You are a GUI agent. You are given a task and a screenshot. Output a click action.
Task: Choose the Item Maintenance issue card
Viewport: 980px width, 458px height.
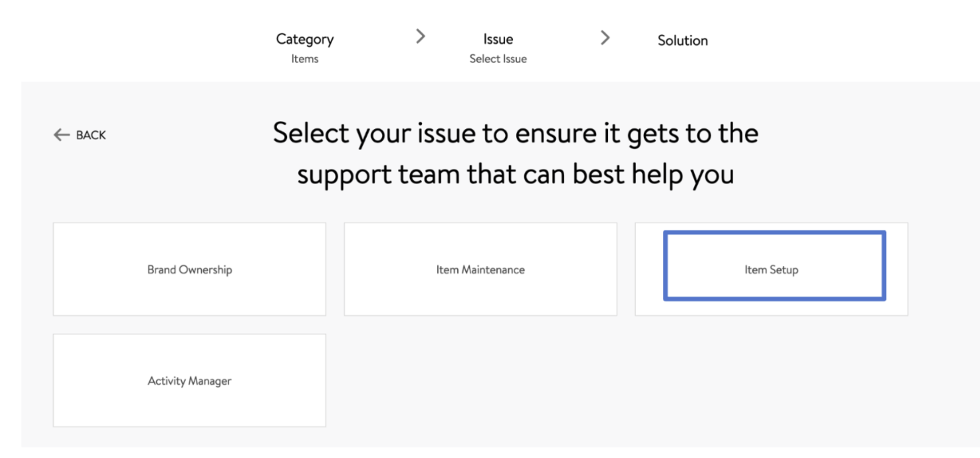click(480, 269)
